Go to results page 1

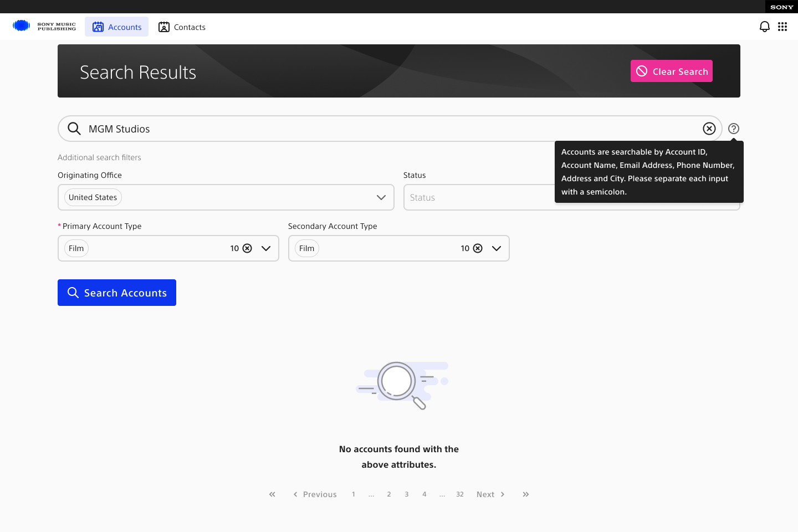[354, 494]
